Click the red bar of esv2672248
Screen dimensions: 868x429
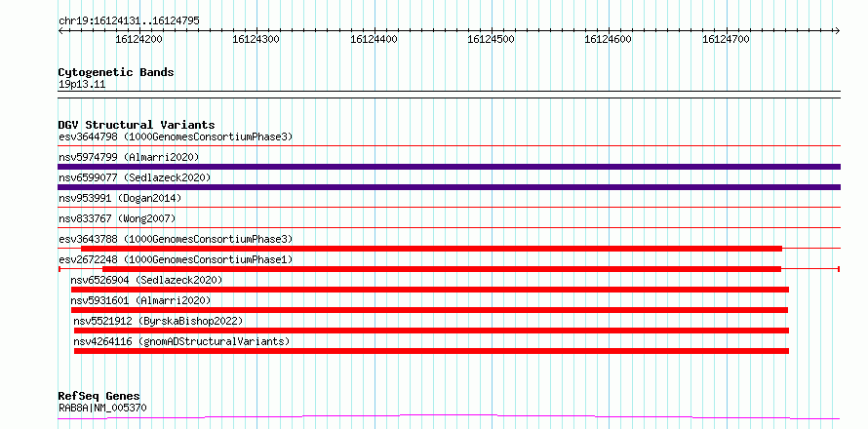click(x=442, y=269)
